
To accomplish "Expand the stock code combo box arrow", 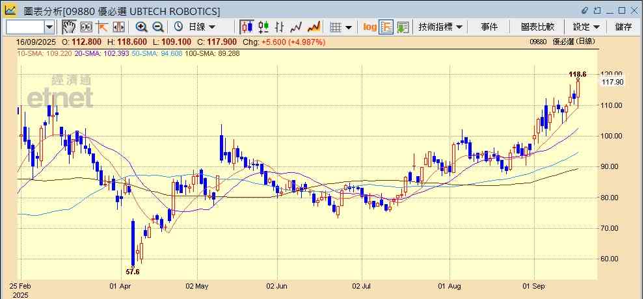I will [x=49, y=27].
